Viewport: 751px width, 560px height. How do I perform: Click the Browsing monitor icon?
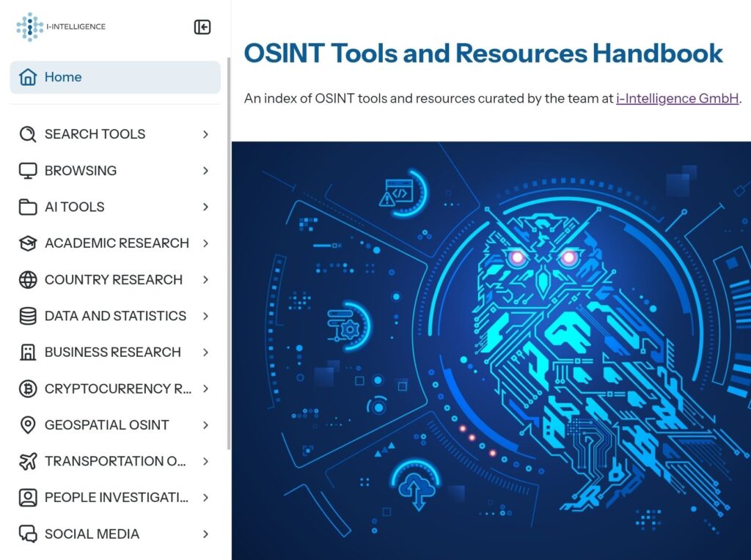(x=27, y=170)
